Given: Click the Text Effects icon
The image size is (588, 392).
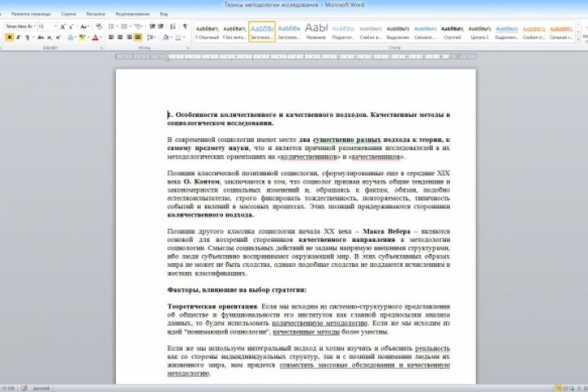Looking at the screenshot, I should coord(70,37).
